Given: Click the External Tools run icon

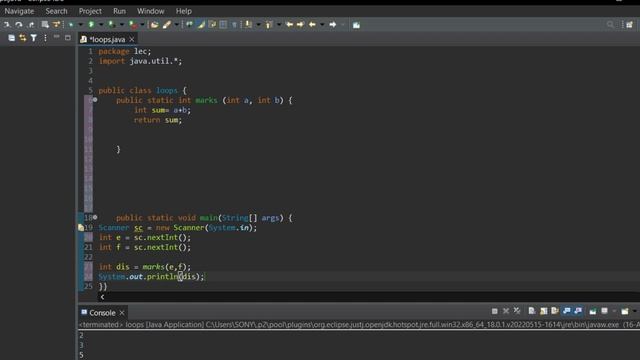Looking at the screenshot, I should 133,25.
